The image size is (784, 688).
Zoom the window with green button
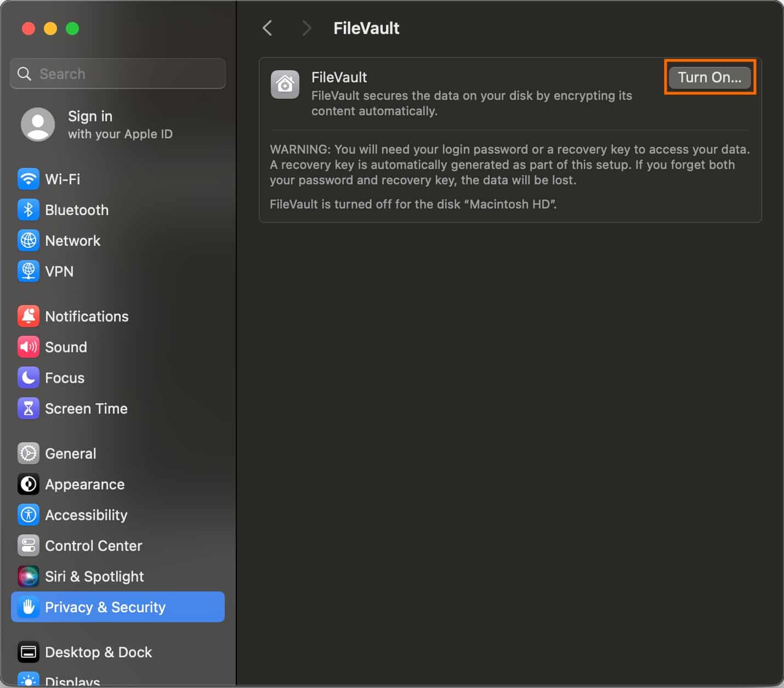(72, 29)
